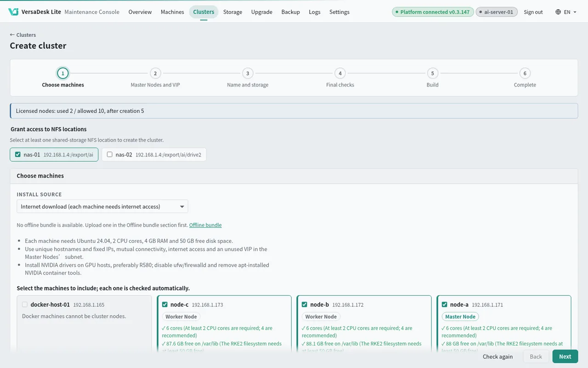The height and width of the screenshot is (368, 588).
Task: Open the Machines tab
Action: tap(172, 12)
